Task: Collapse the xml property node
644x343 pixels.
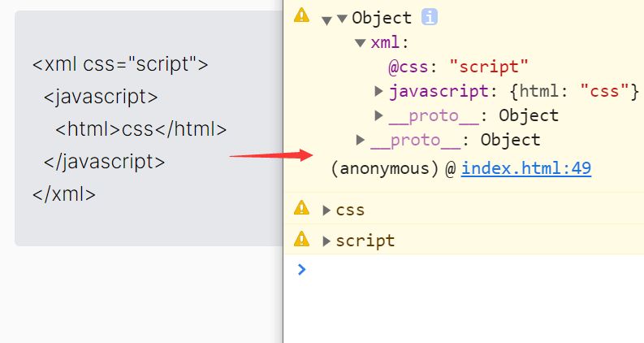Action: pos(361,42)
